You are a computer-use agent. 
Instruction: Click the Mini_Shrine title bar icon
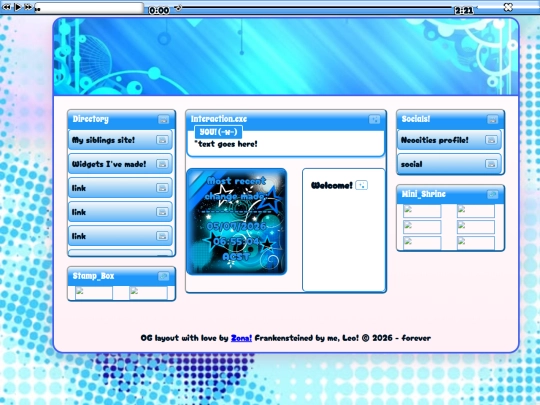tap(493, 195)
